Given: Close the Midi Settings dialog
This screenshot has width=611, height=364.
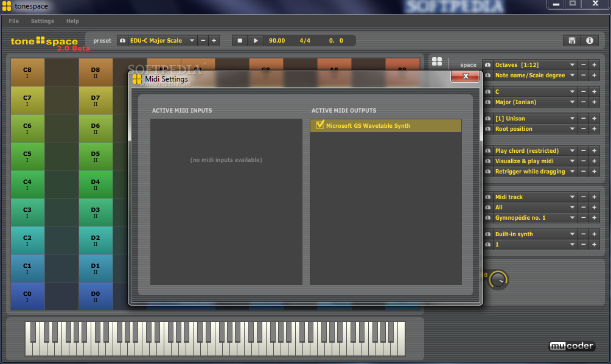Looking at the screenshot, I should click(466, 76).
